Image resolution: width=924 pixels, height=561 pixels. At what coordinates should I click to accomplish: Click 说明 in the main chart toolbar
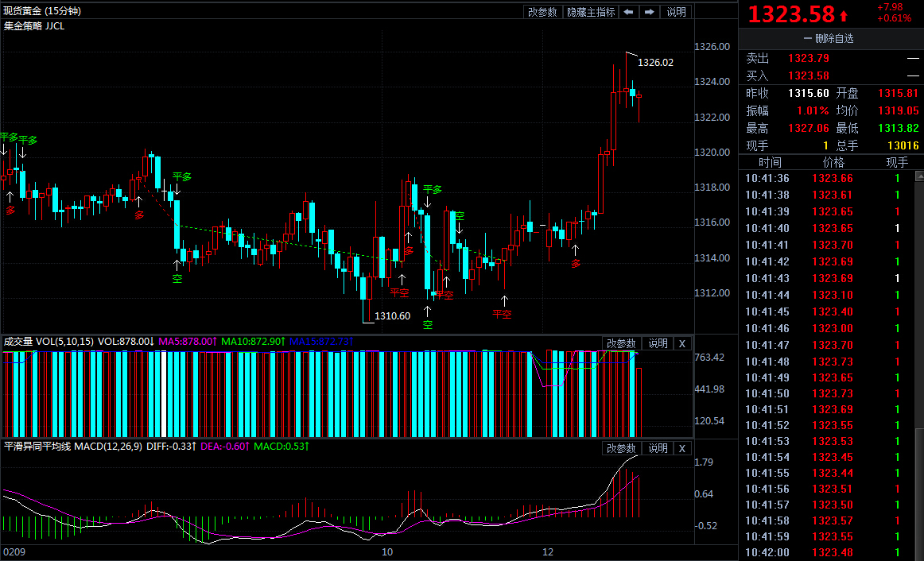pos(676,12)
